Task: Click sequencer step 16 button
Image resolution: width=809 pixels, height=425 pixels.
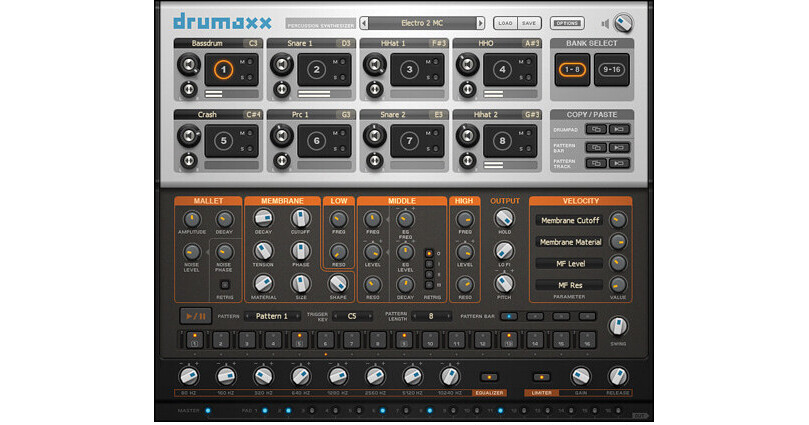Action: tap(587, 340)
